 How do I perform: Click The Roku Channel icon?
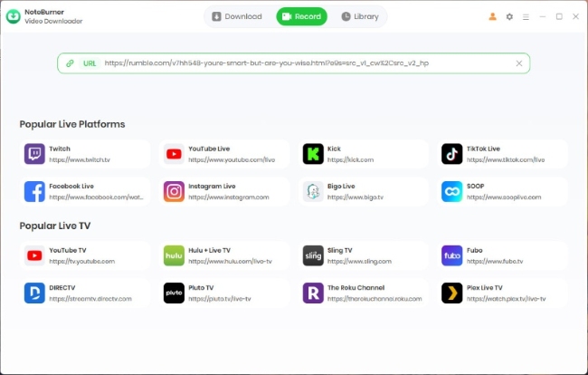[x=313, y=293]
